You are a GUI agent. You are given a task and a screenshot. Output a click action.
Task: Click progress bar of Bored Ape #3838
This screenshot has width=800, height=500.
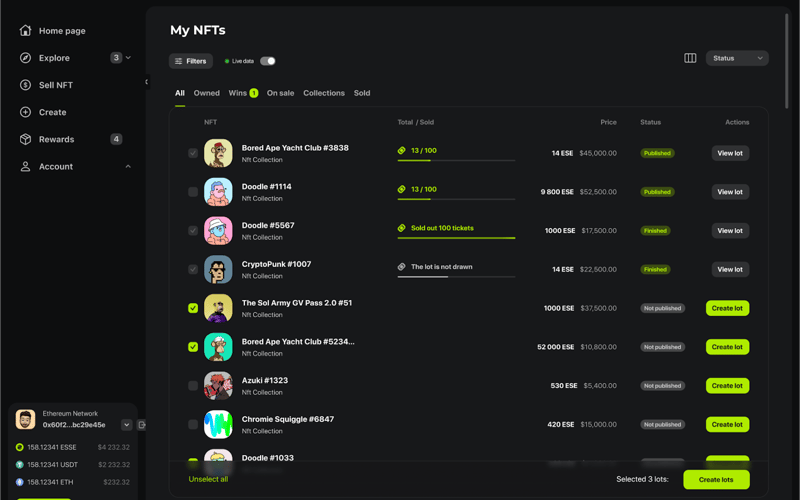click(456, 161)
